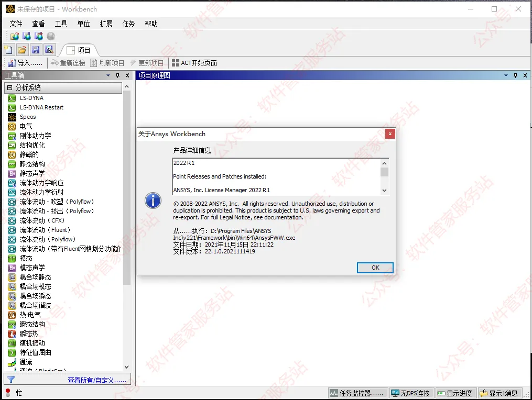Select 流体流动（CFX）icon
This screenshot has height=400, width=532.
pos(12,220)
